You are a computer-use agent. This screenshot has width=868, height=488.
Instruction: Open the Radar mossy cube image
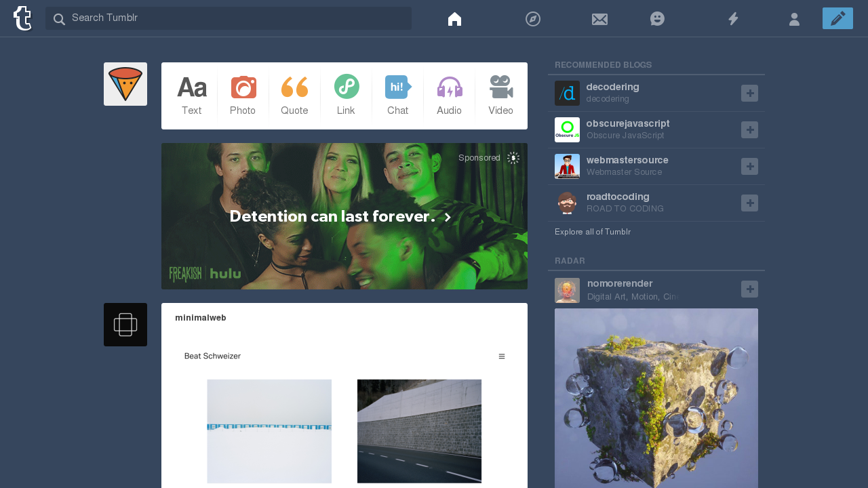(x=656, y=399)
